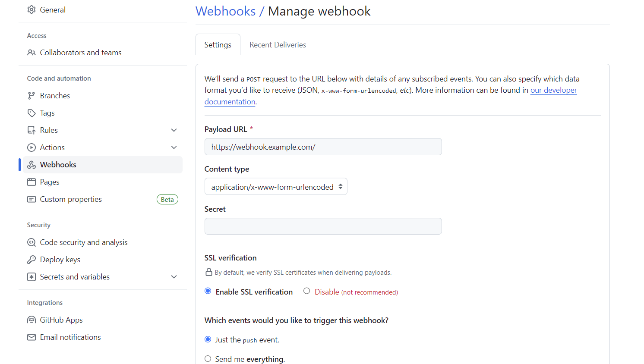Image resolution: width=644 pixels, height=364 pixels.
Task: Switch to the Recent Deliveries tab
Action: click(278, 45)
